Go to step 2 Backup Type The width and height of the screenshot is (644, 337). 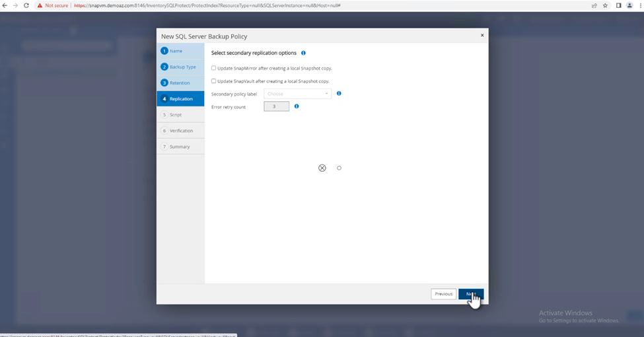(180, 67)
